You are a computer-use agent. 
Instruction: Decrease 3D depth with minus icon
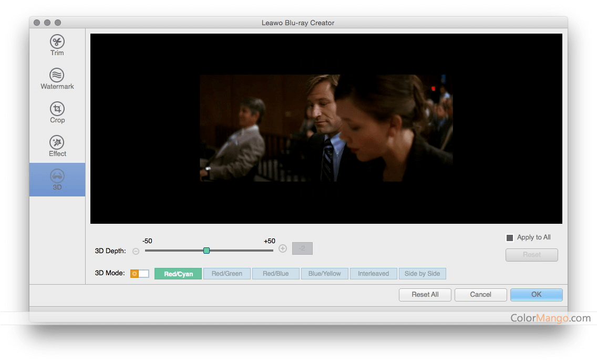(136, 251)
